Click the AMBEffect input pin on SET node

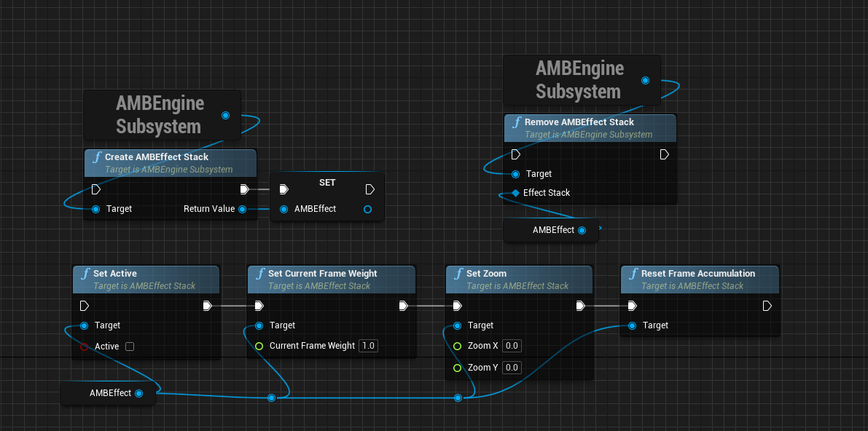284,209
